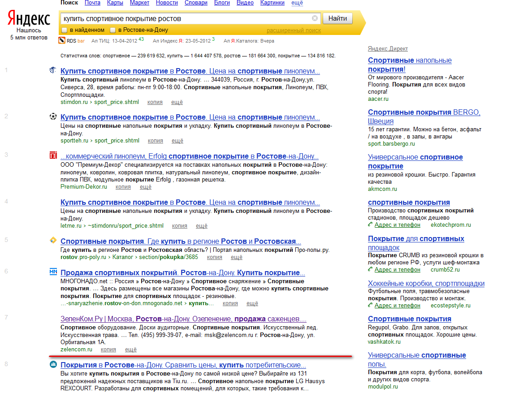Tick the "в Ростове-на-Дону" checkbox

[x=113, y=30]
